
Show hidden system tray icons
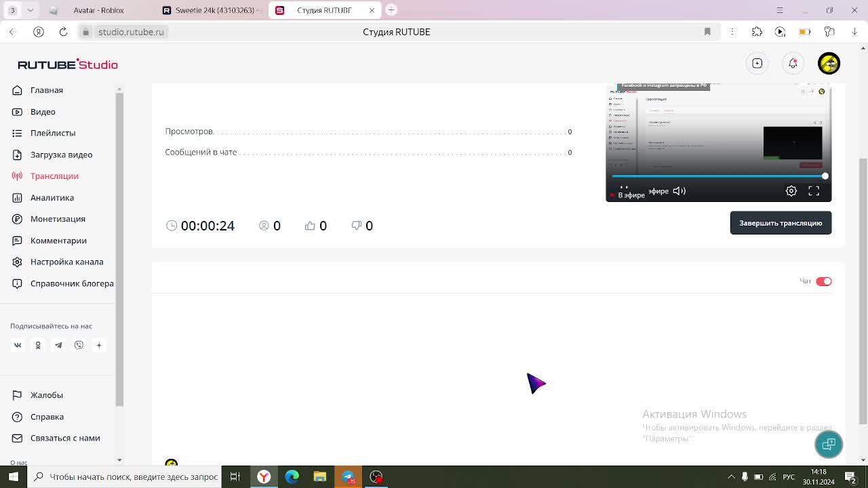(731, 476)
